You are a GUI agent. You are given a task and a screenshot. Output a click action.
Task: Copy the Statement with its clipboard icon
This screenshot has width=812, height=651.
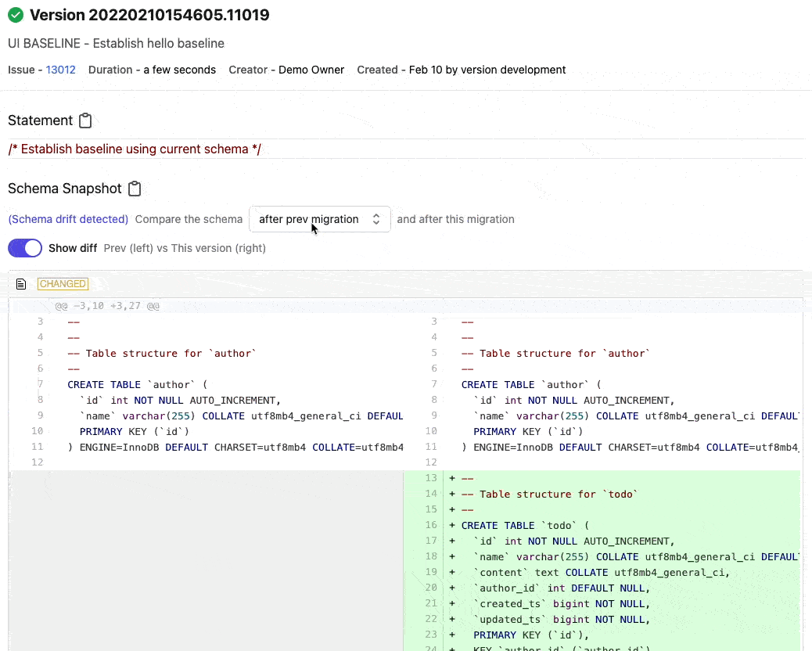pyautogui.click(x=86, y=120)
